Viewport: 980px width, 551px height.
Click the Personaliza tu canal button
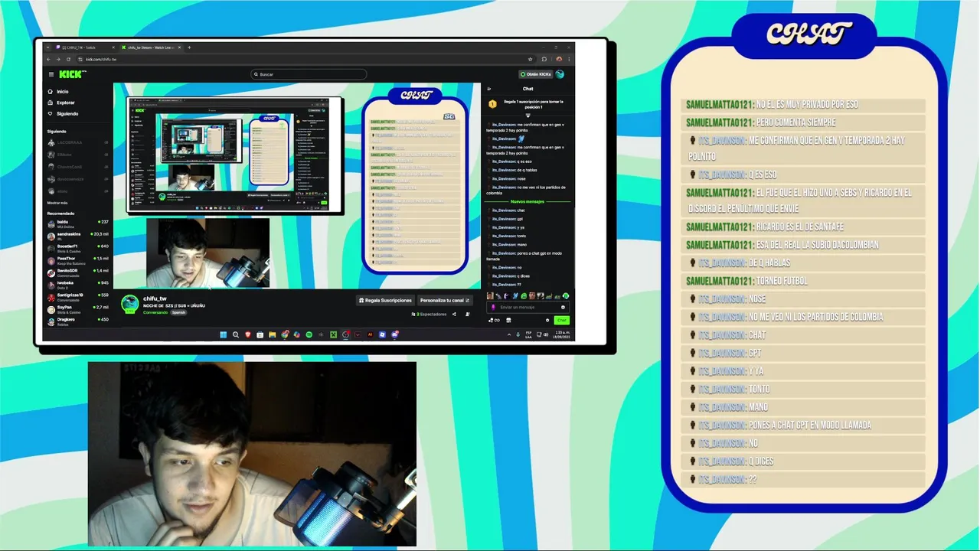445,300
